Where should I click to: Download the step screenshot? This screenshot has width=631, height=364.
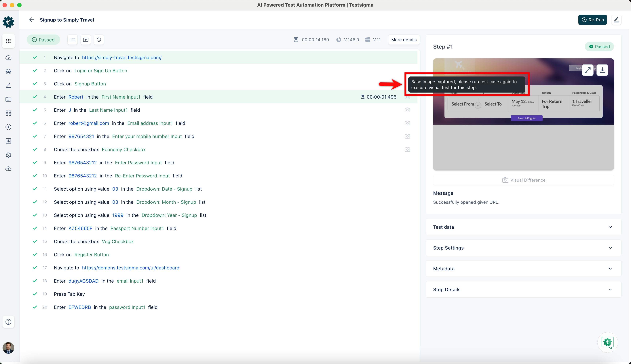tap(602, 70)
